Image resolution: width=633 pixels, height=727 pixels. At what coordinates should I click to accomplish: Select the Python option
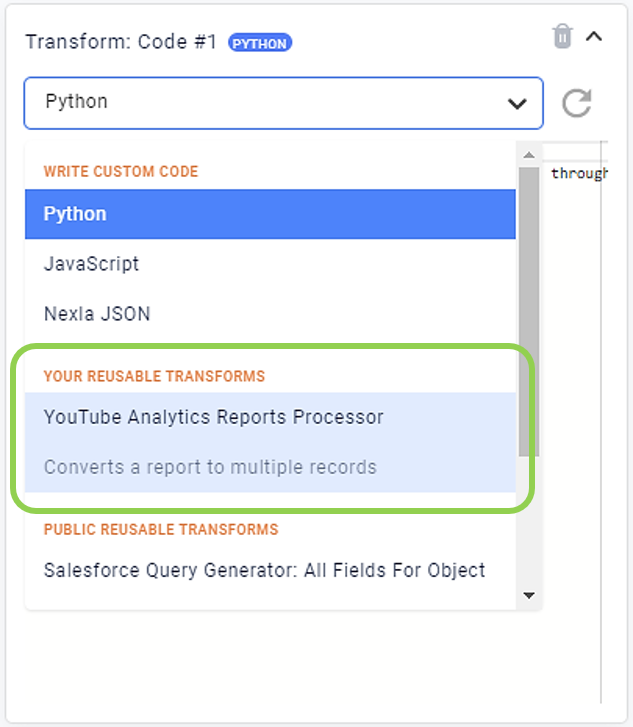click(270, 214)
